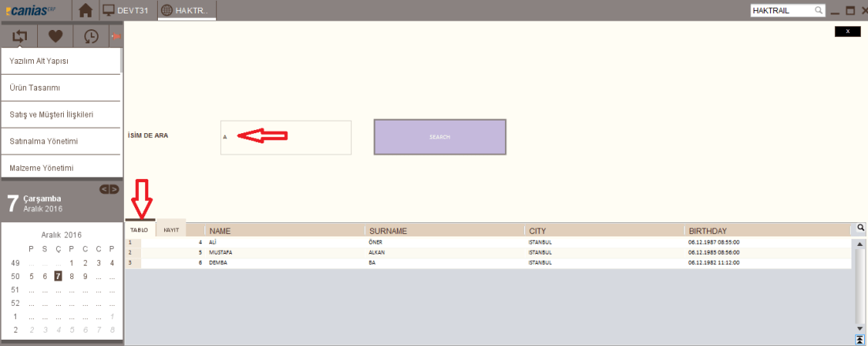Expand the Yazılım Alt Yapısı menu
Viewport: 868px width, 346px height.
click(60, 61)
